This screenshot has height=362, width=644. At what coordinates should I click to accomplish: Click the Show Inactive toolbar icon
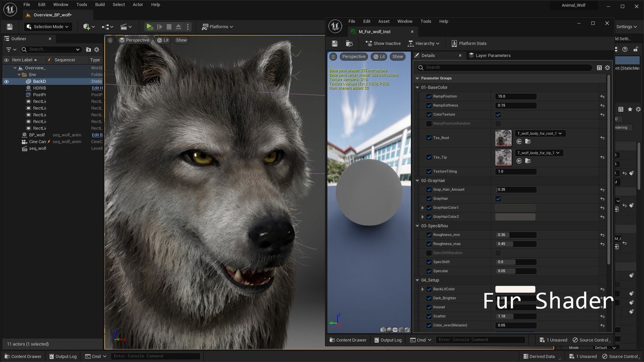coord(368,43)
